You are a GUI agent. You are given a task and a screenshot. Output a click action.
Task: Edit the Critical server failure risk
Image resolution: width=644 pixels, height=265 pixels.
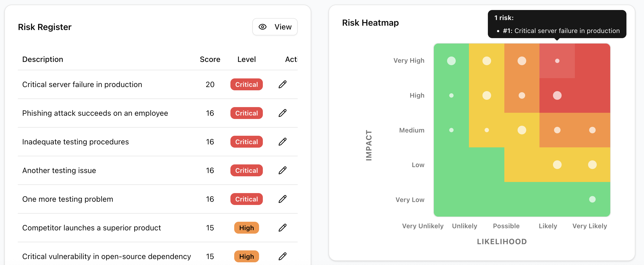[x=282, y=84]
